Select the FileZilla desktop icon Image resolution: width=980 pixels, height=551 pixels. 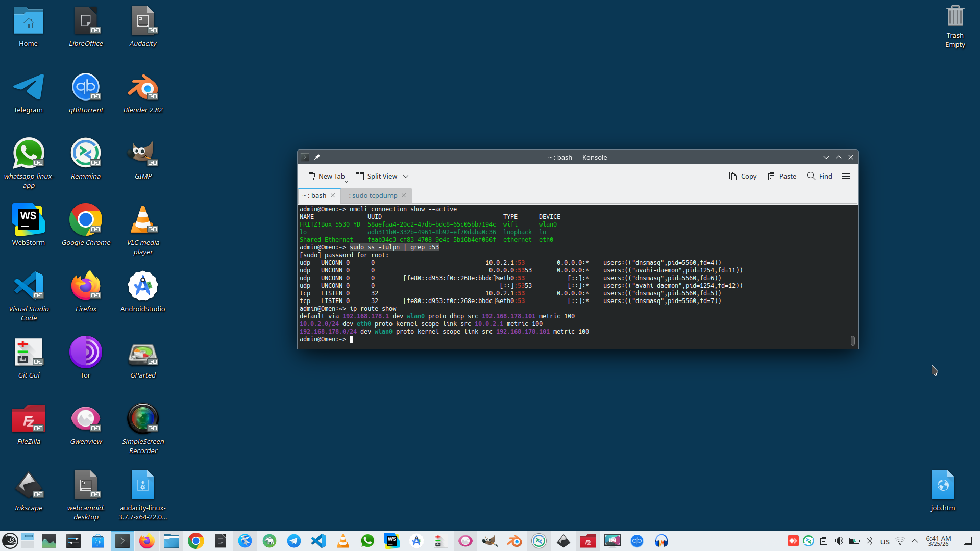[x=29, y=419]
